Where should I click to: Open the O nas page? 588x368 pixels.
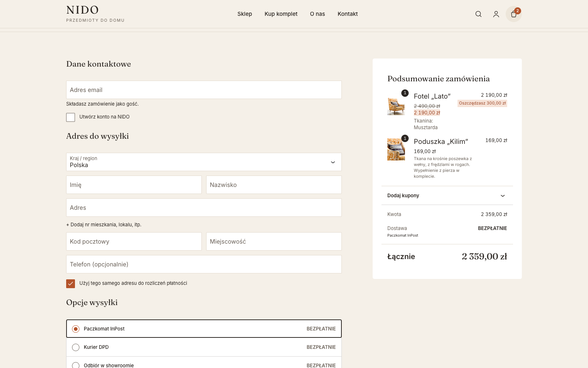point(318,14)
